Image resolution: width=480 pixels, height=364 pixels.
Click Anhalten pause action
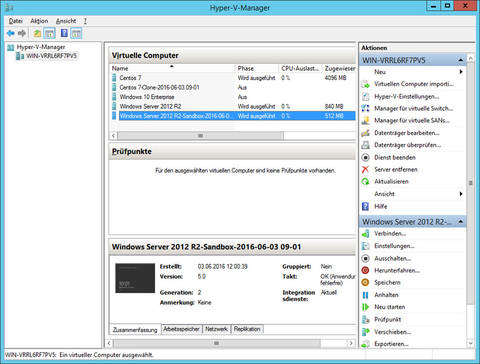click(x=386, y=295)
